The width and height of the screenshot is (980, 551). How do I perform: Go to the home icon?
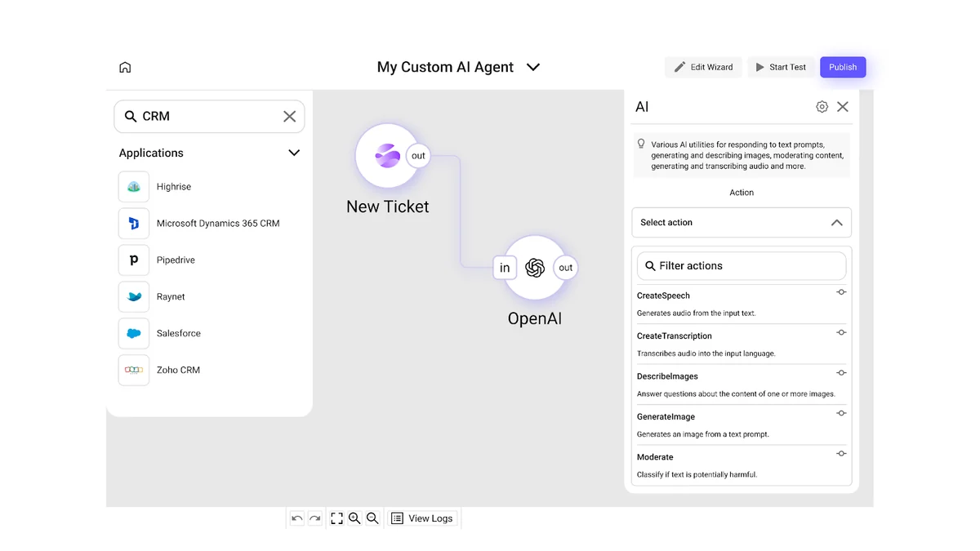point(125,68)
